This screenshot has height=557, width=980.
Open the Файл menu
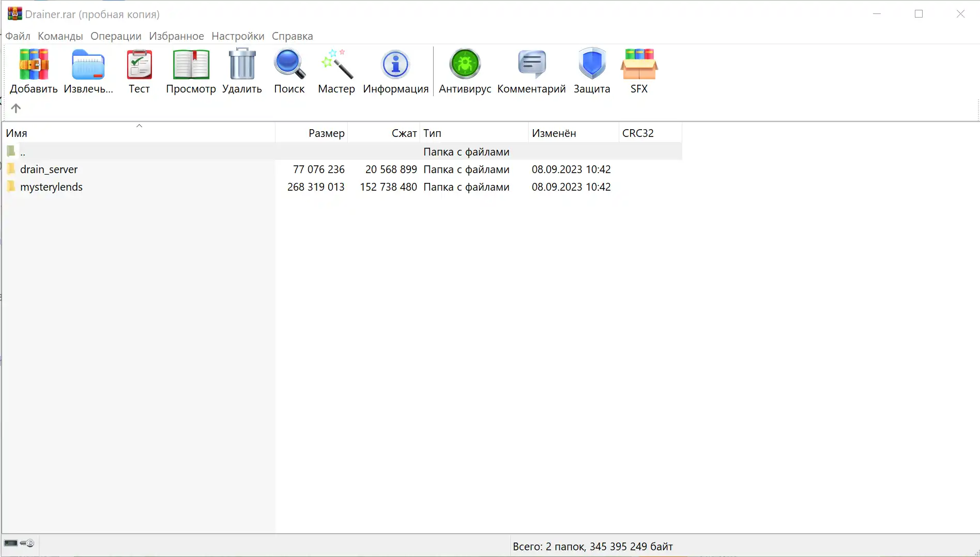pyautogui.click(x=18, y=36)
